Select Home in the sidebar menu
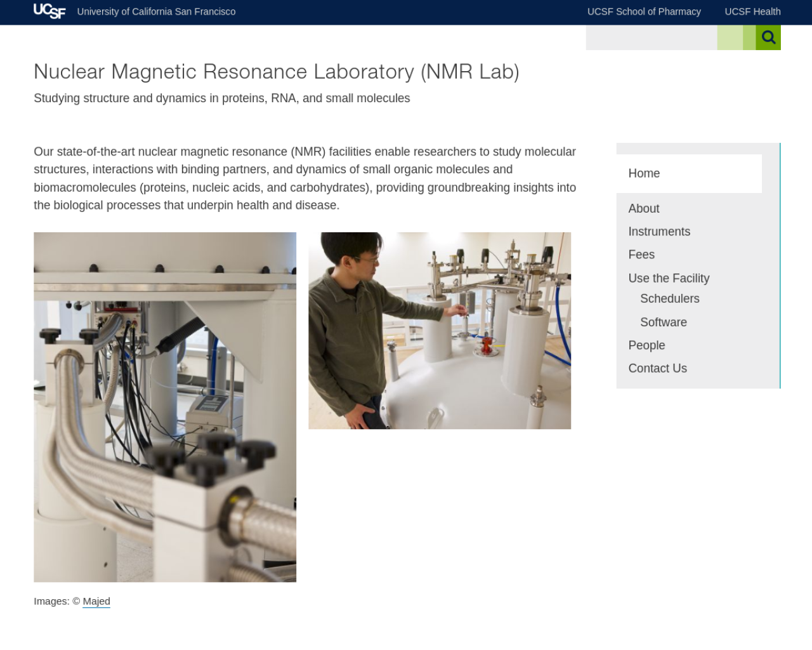This screenshot has width=812, height=650. point(689,173)
